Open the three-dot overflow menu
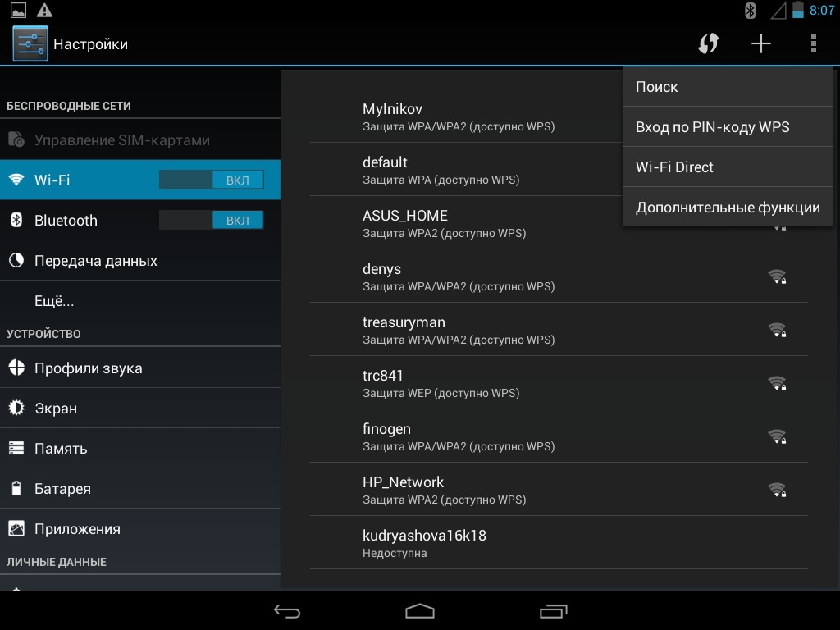 point(813,43)
